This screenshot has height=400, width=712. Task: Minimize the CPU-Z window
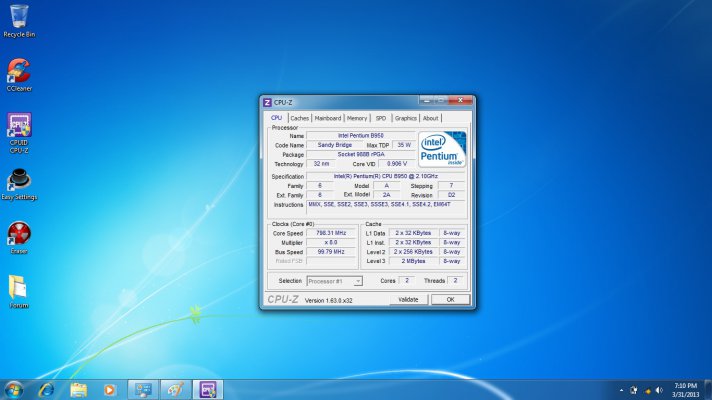pos(426,100)
